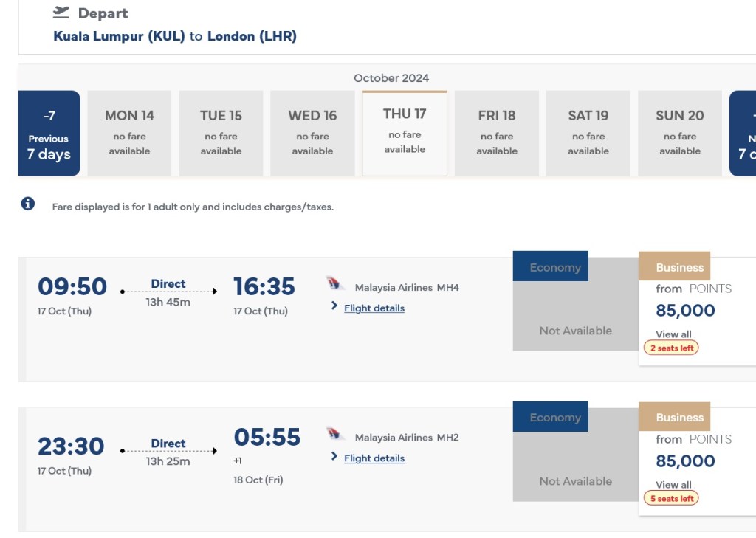Choose Business 85,000 points fare for MH2
The width and height of the screenshot is (756, 538).
point(686,461)
